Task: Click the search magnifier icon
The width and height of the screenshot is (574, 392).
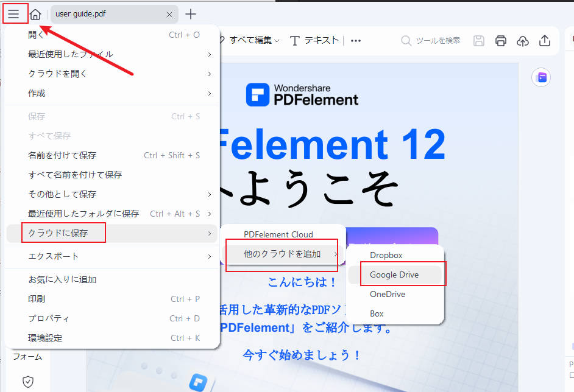Action: tap(406, 41)
